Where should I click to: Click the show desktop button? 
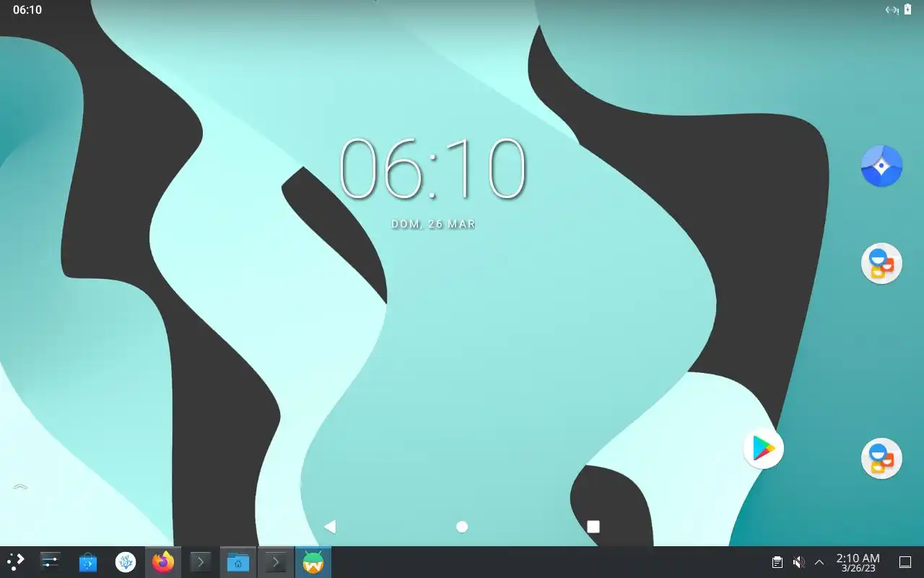pyautogui.click(x=905, y=562)
